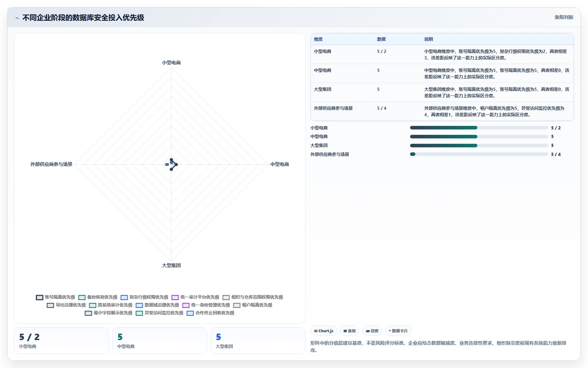Select the 大型集团 radar axis label
588x368 pixels.
click(x=171, y=265)
